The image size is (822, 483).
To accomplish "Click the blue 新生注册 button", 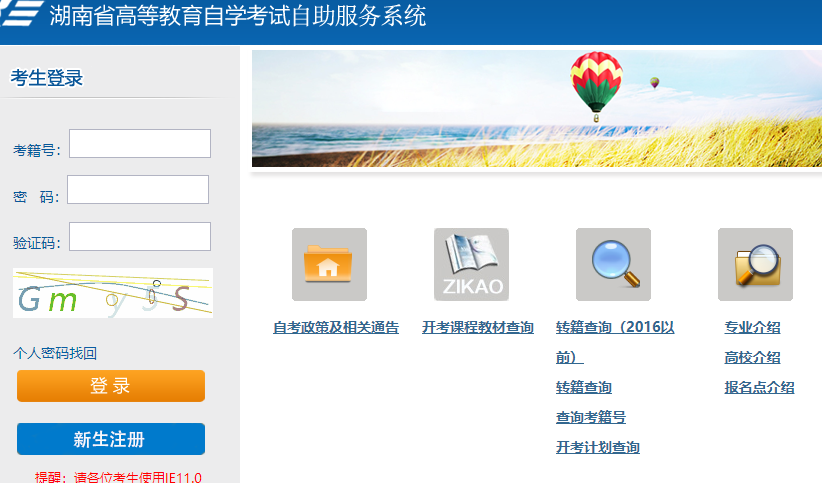I will (111, 439).
